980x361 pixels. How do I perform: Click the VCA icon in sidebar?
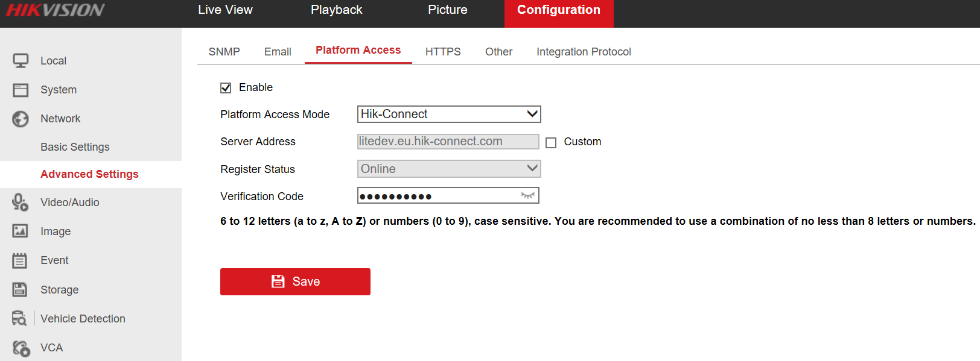pos(21,348)
